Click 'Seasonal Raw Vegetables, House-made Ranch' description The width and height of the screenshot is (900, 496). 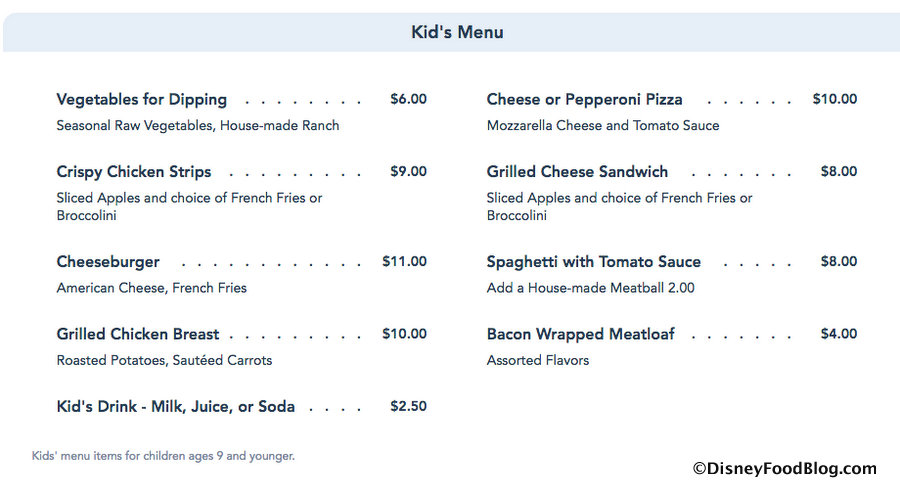[x=197, y=126]
